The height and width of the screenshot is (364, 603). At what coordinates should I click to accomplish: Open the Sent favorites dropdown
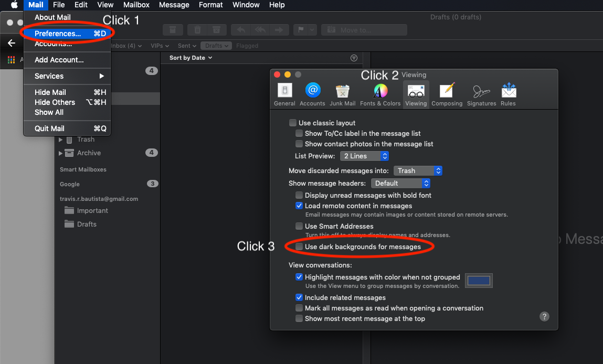click(187, 46)
